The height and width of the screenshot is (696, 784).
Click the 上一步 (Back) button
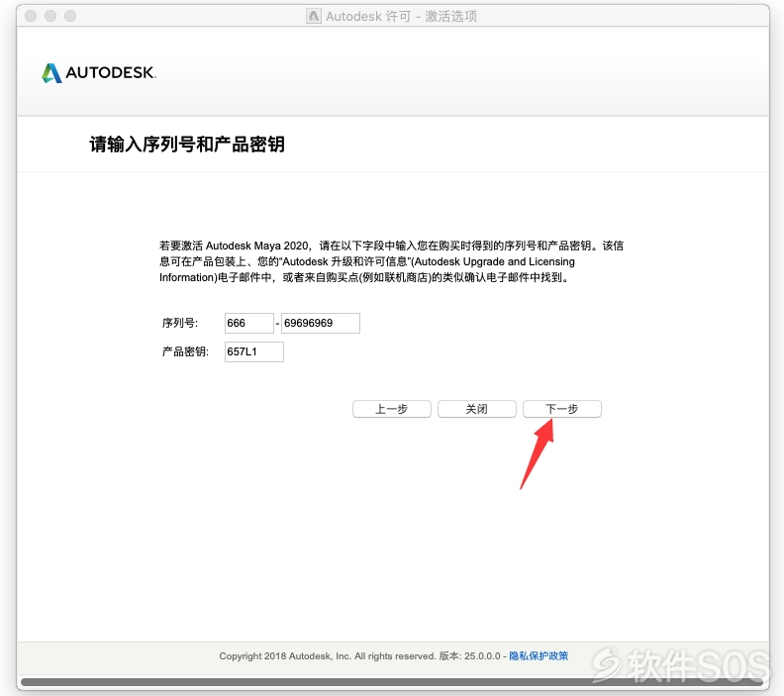(x=391, y=409)
